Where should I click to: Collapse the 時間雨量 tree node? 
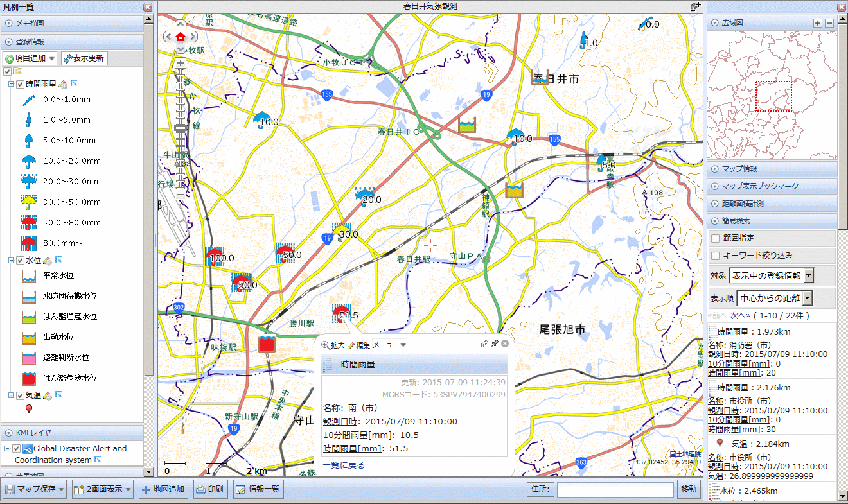click(11, 85)
